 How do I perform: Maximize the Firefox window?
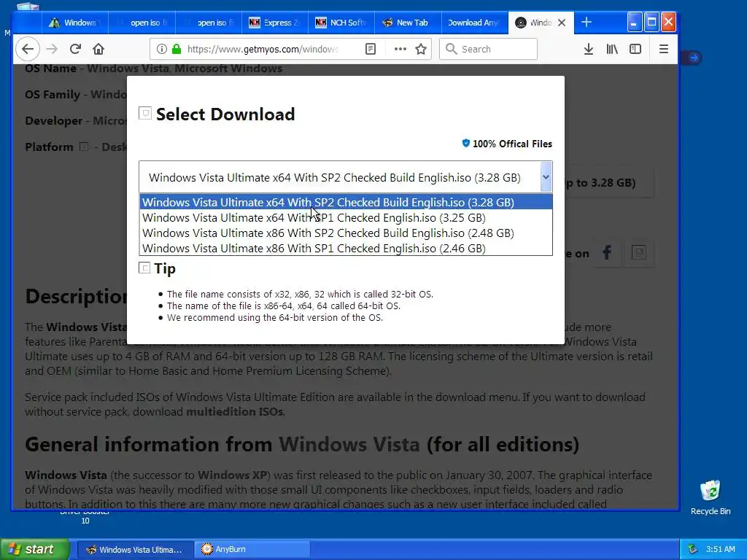[651, 23]
